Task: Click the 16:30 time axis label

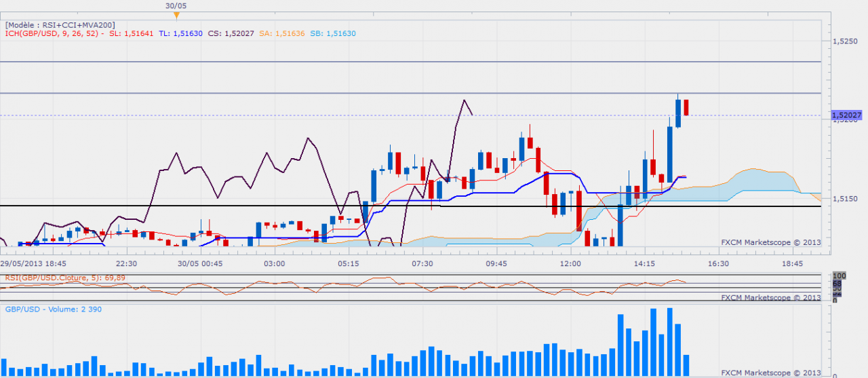Action: [x=718, y=263]
